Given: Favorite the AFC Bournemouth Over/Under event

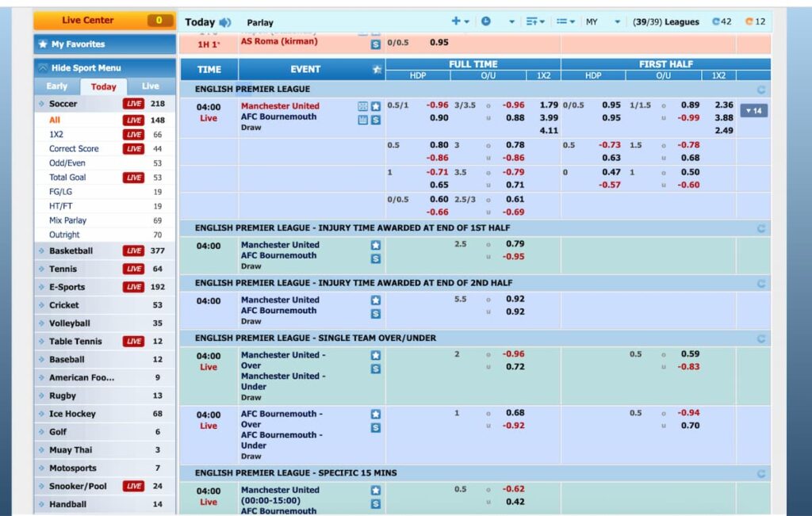Looking at the screenshot, I should (376, 415).
